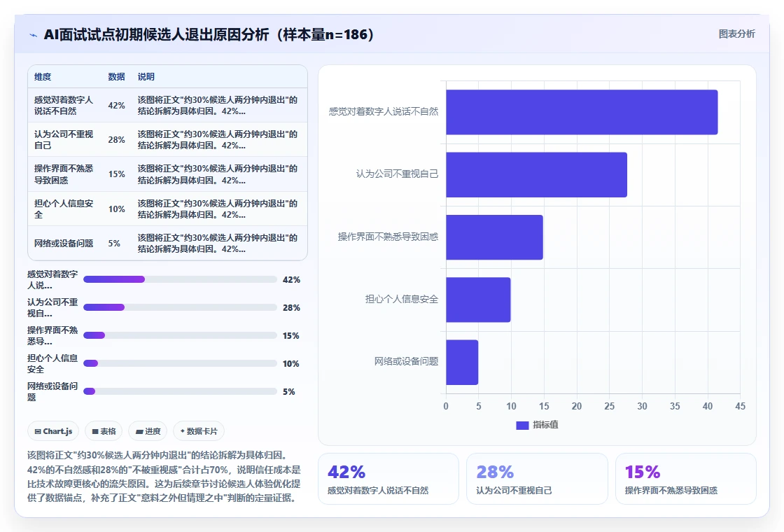Screen dimensions: 784x532
Task: Click table cell 感觉对着数字人说话不自然
Action: tap(64, 106)
